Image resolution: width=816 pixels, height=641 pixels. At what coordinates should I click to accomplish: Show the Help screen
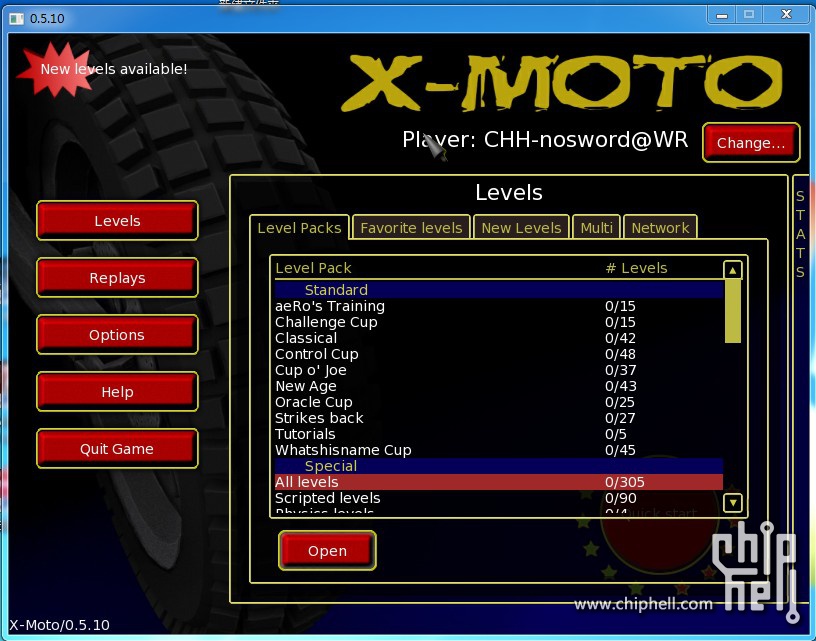[117, 392]
